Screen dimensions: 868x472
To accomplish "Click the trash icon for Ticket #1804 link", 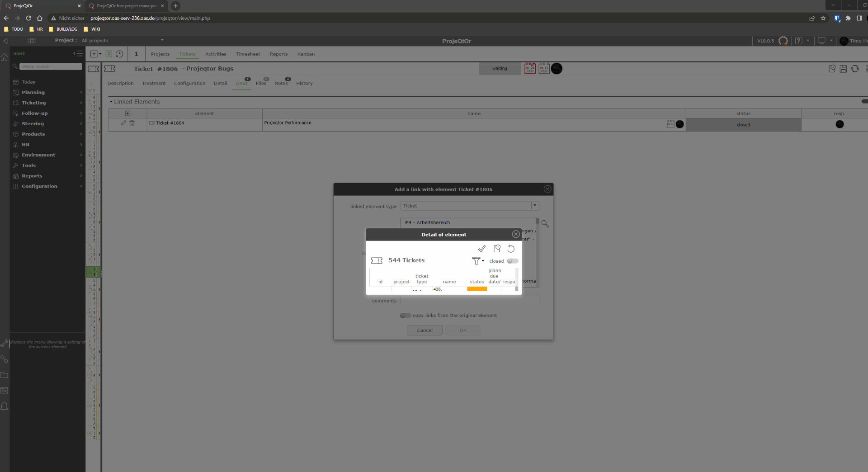I will (x=132, y=123).
